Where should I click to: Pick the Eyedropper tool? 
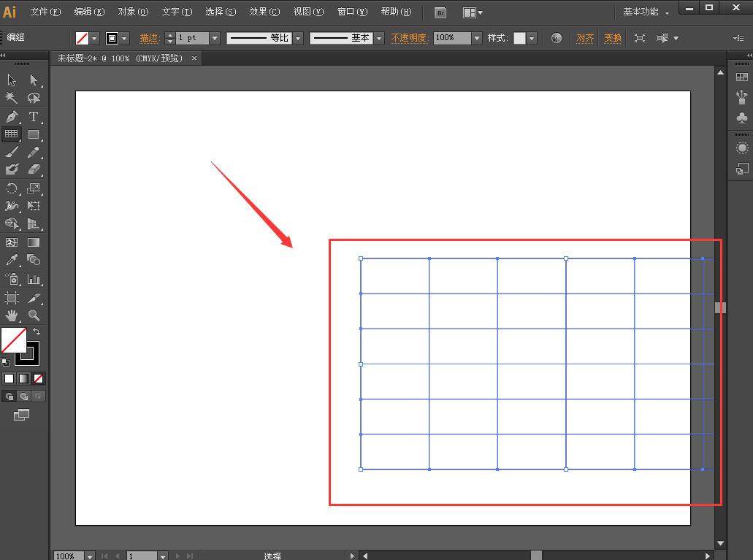(10, 259)
